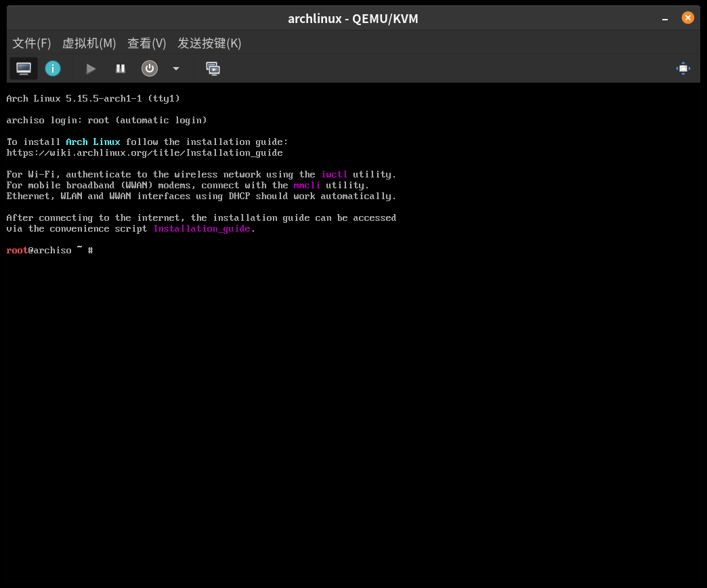Image resolution: width=707 pixels, height=588 pixels.
Task: Click the Installation_guide URL text
Action: point(145,153)
